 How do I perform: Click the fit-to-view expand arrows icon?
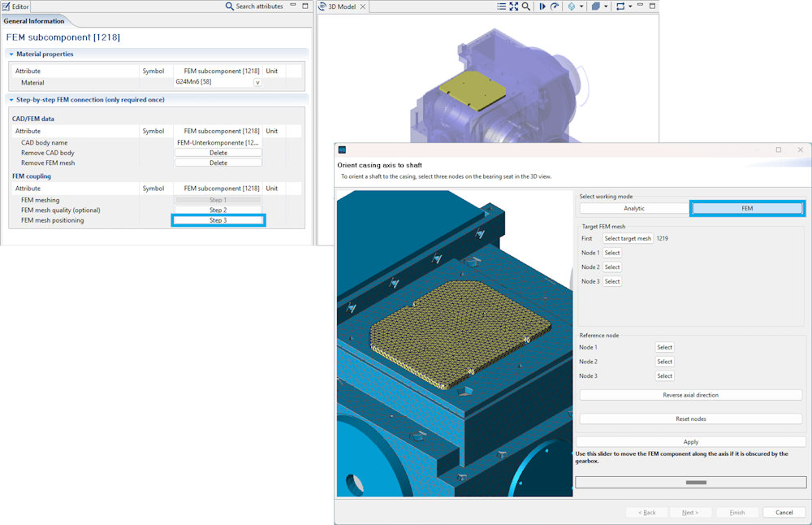click(514, 7)
